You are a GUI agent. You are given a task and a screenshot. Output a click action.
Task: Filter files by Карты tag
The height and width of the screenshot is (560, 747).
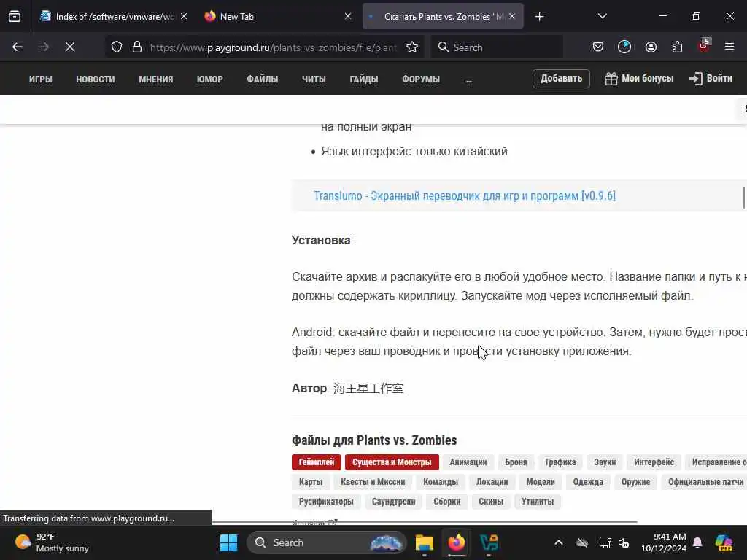pos(311,482)
